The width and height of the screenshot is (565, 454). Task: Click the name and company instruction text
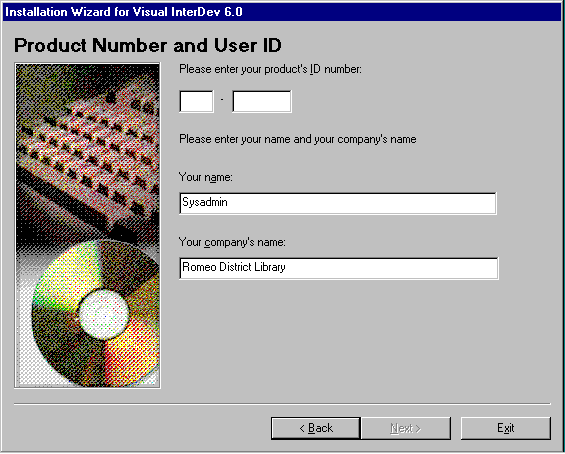click(x=298, y=139)
